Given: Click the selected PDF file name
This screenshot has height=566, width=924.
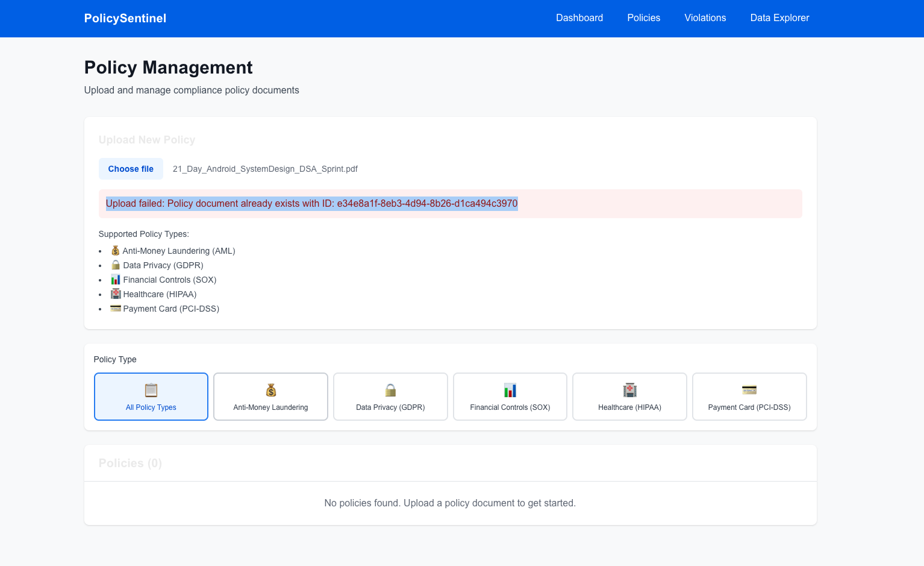Looking at the screenshot, I should point(265,169).
